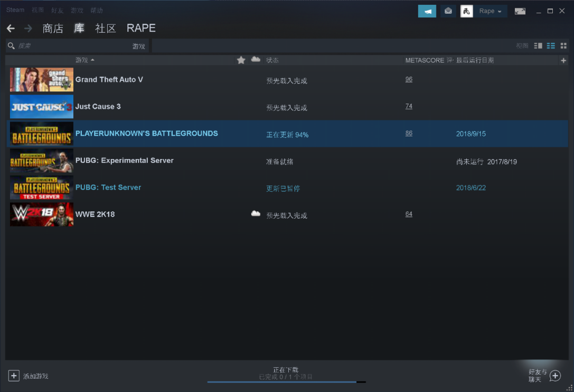Select WWE 2K18 title text
This screenshot has width=574, height=392.
pos(95,214)
